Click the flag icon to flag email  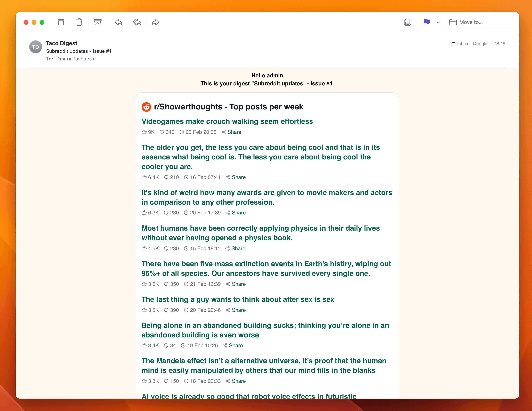[426, 22]
